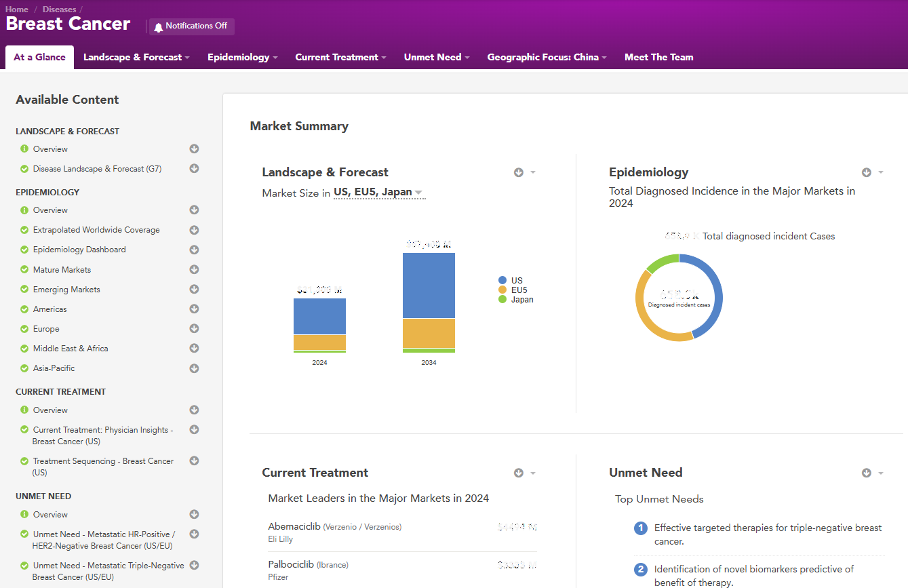Click download arrow for Middle East & Africa
Image resolution: width=908 pixels, height=588 pixels.
(194, 348)
